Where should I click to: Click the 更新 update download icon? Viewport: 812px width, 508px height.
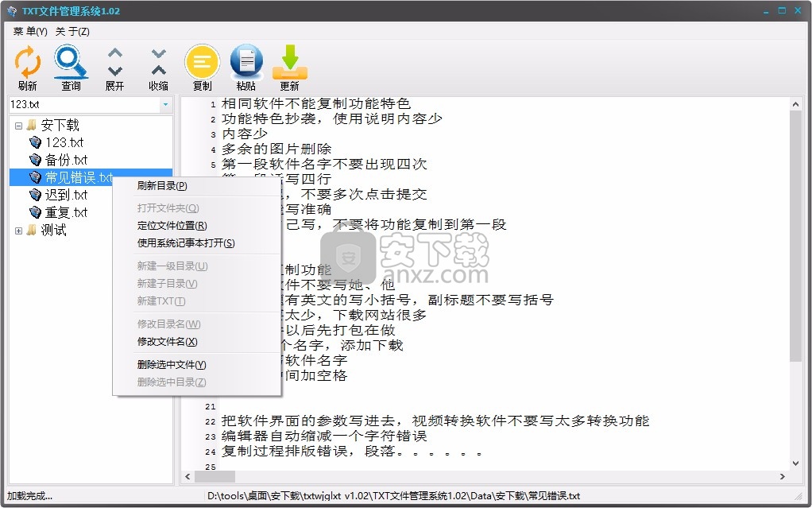point(289,62)
